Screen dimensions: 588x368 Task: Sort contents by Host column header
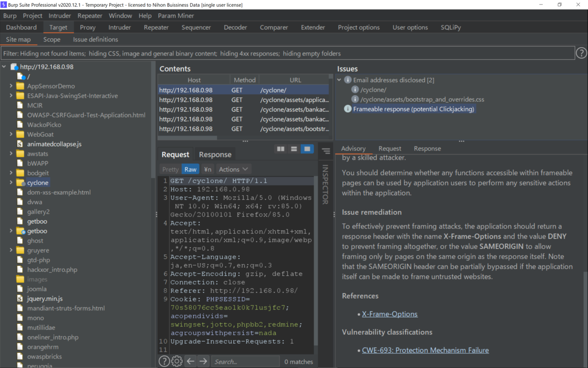coord(194,80)
